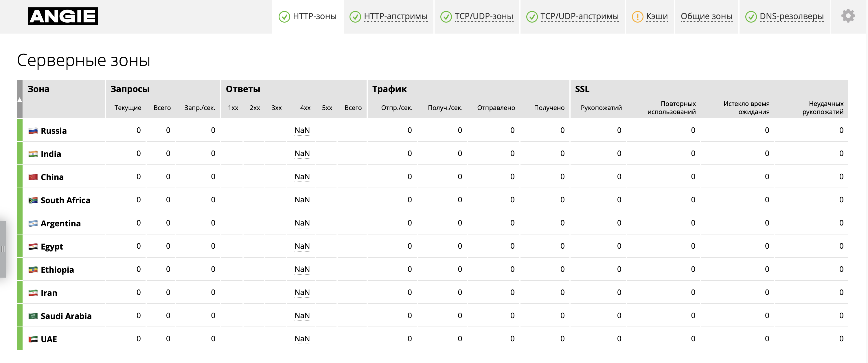Click the NaN value in Iran row
The image size is (868, 363).
point(302,293)
